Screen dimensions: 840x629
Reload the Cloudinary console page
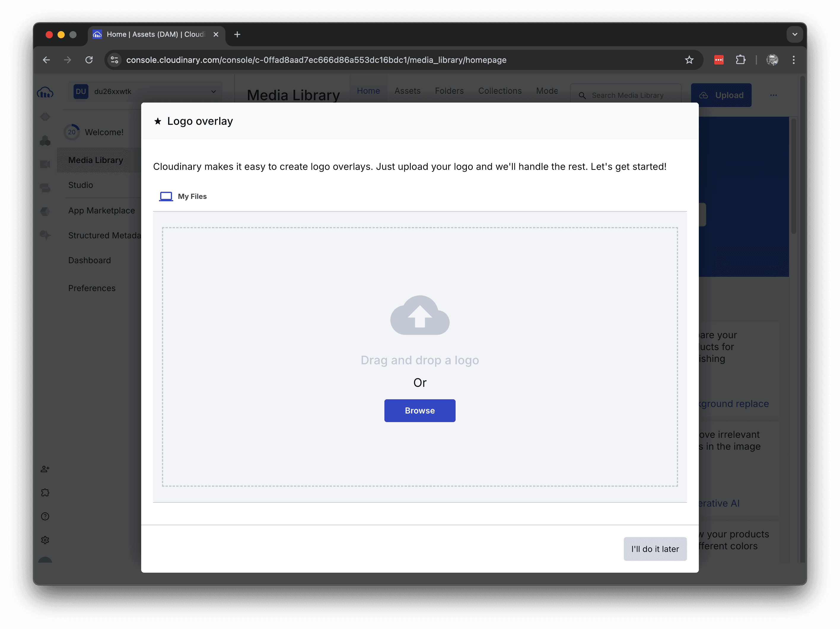coord(89,60)
